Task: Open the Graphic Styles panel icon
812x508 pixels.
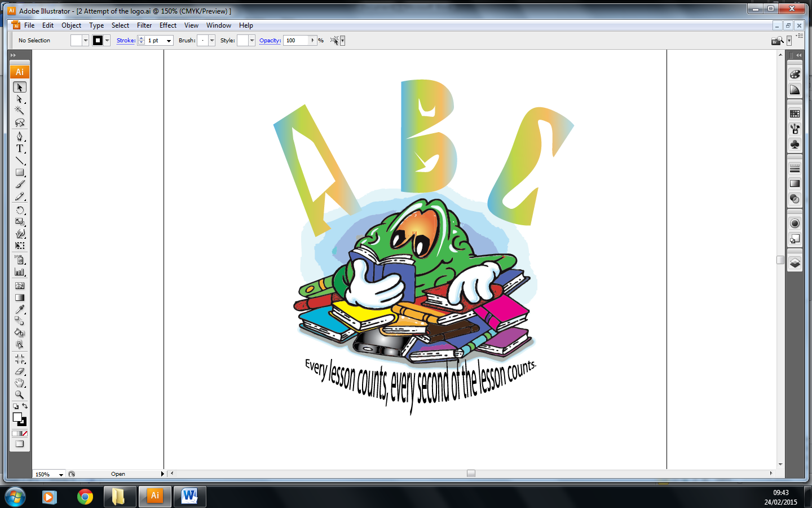Action: (795, 239)
